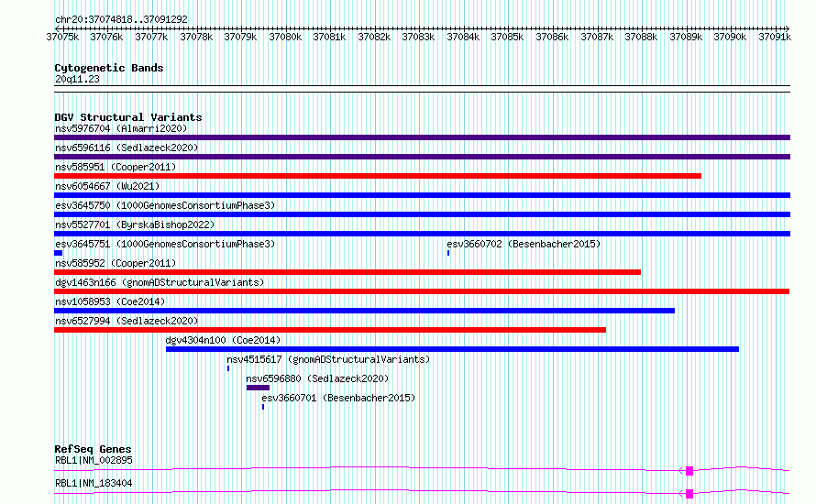Screen dimensions: 816x504
Task: Click the 37086k ruler position
Action: 552,37
